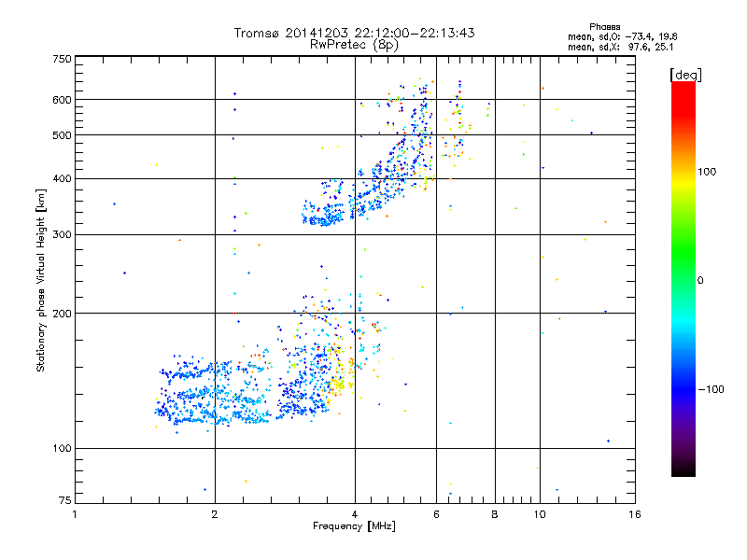Screen dimensions: 747x560
Task: Click the 'mean, sd,O: -73.4, 19.8' line
Action: click(622, 36)
